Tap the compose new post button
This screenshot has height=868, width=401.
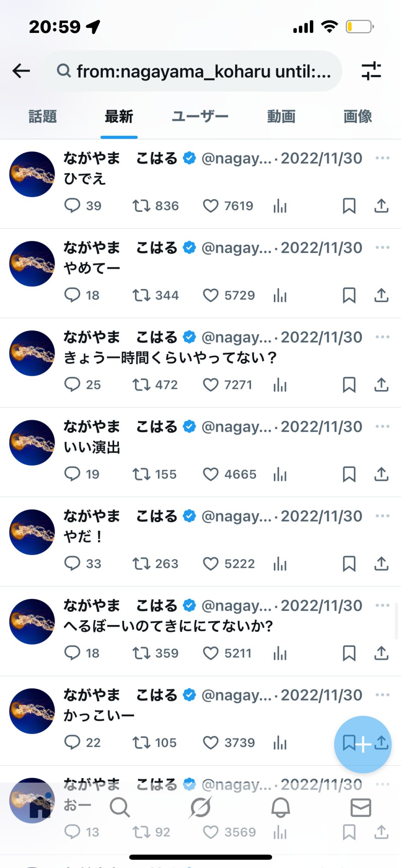(362, 744)
